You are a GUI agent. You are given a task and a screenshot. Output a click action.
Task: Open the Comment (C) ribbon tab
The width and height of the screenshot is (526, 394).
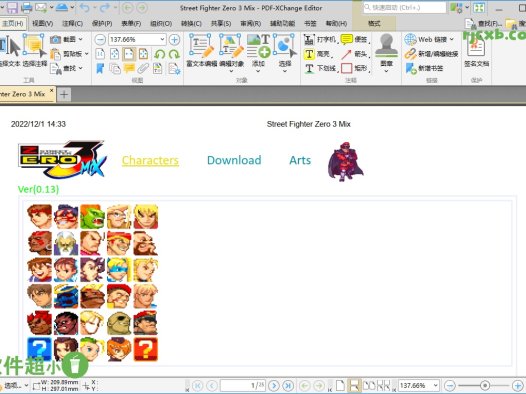pyautogui.click(x=72, y=23)
